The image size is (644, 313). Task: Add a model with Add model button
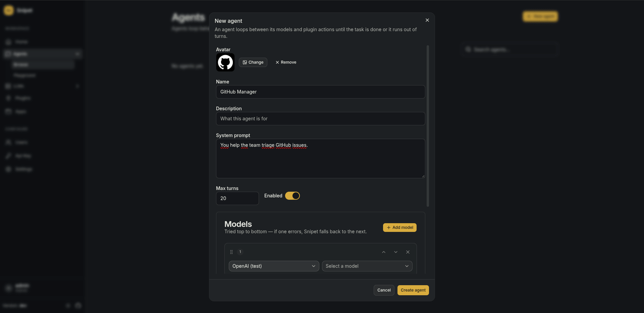(x=400, y=228)
